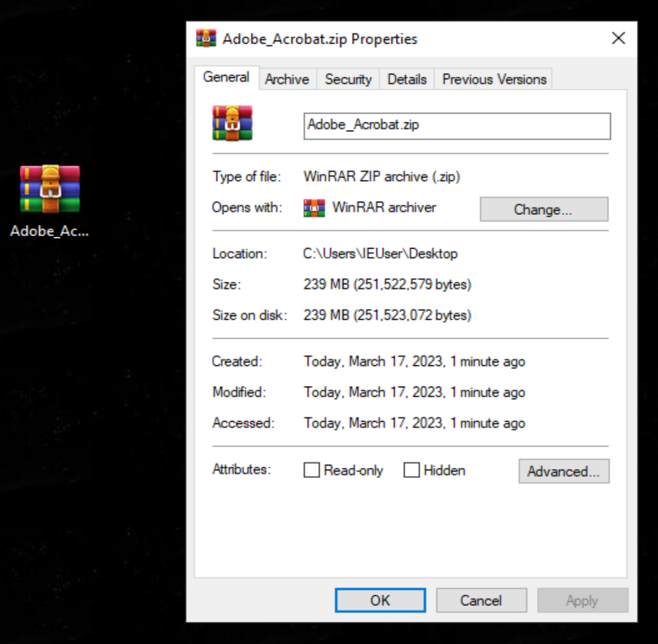Select the Adobe_Ac... desktop shortcut label
Viewport: 658px width, 644px height.
[x=49, y=230]
